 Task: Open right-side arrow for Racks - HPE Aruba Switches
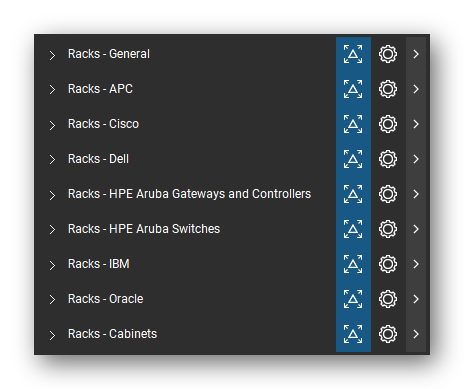[416, 229]
